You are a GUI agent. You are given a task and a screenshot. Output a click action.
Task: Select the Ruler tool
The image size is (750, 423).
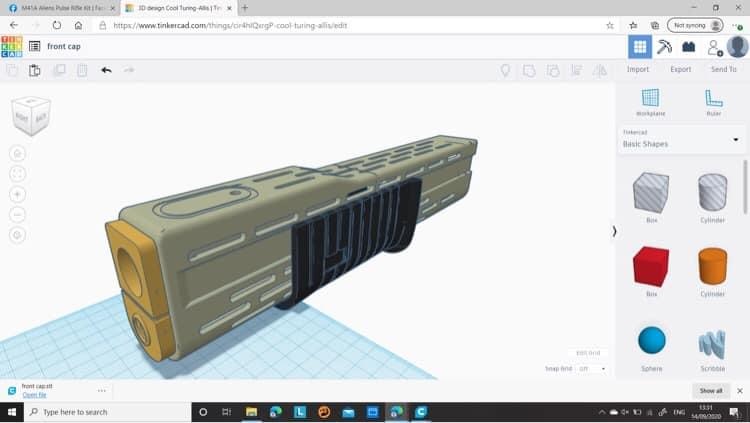(714, 102)
